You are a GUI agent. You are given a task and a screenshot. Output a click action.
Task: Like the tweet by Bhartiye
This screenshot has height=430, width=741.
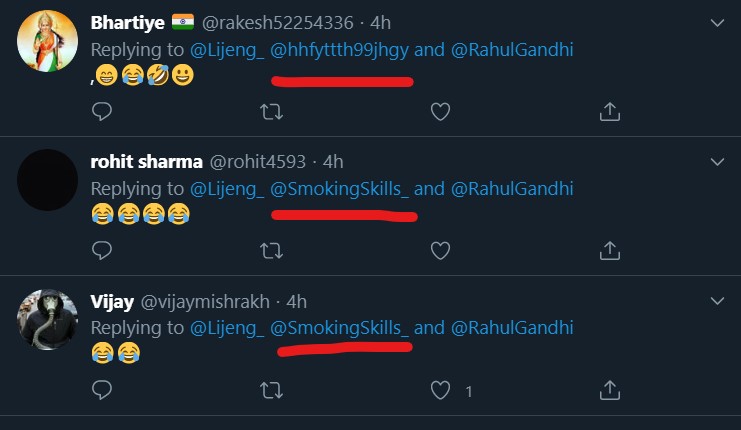pos(440,113)
